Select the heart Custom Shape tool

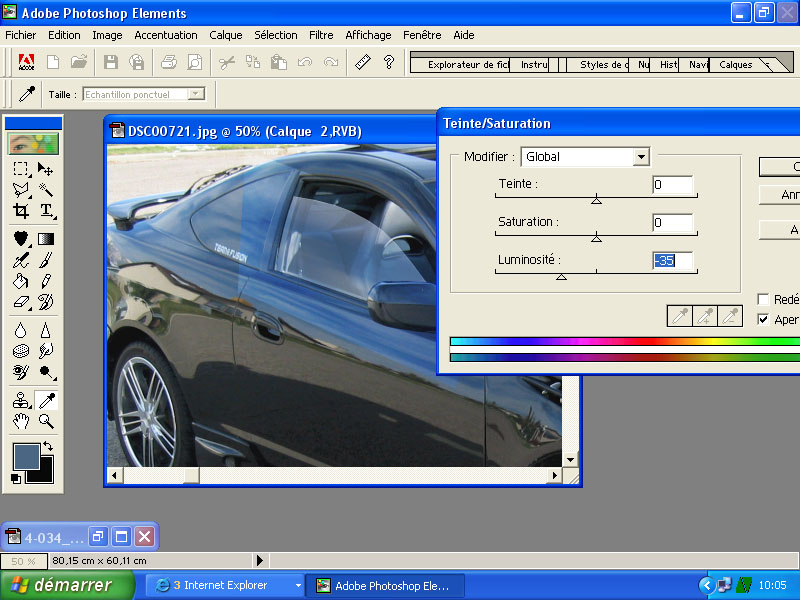click(x=20, y=238)
